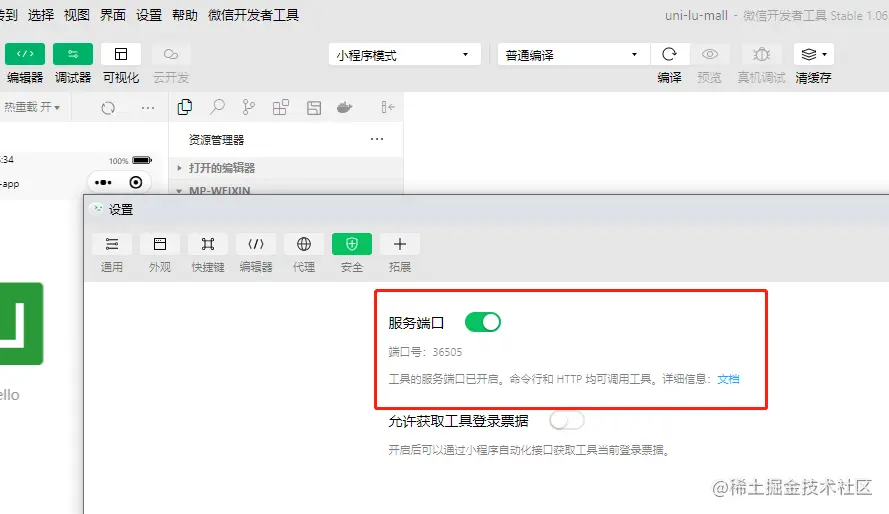Click the 端口号: 36505 text

[425, 352]
